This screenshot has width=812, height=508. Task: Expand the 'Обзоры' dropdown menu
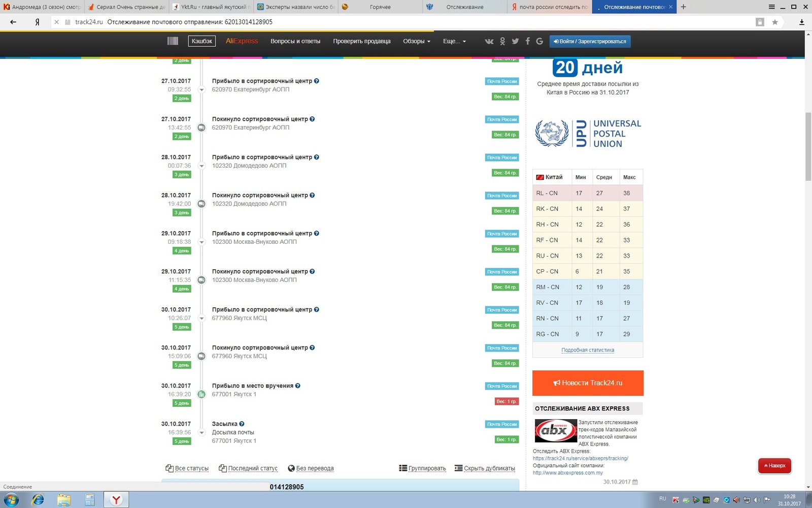[417, 41]
